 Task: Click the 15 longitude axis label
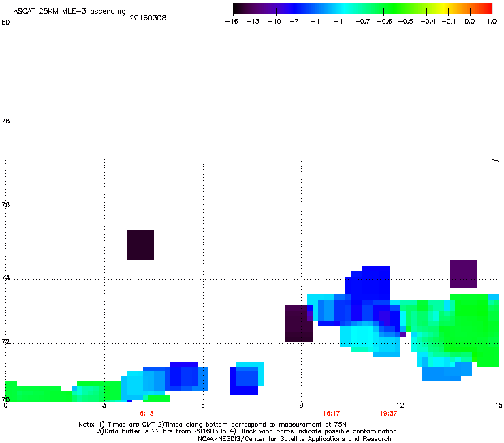[499, 406]
